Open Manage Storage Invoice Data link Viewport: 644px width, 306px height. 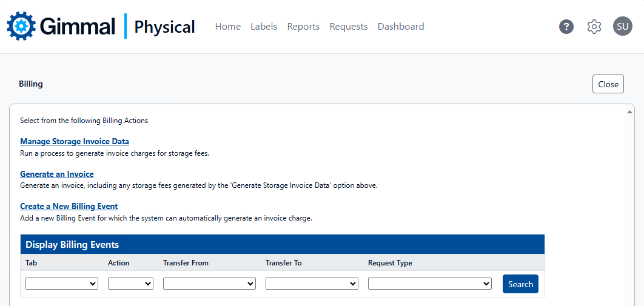pos(75,141)
